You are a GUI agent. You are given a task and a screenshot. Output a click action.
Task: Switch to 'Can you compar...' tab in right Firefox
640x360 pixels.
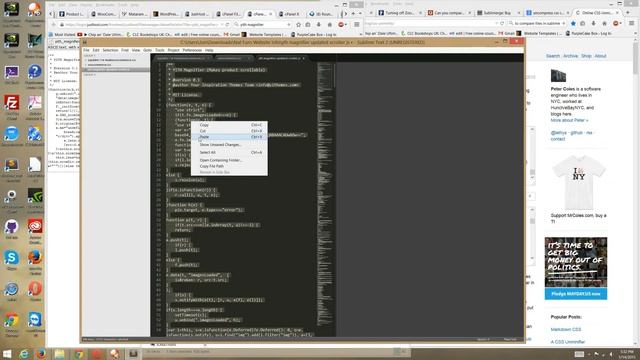coord(449,13)
